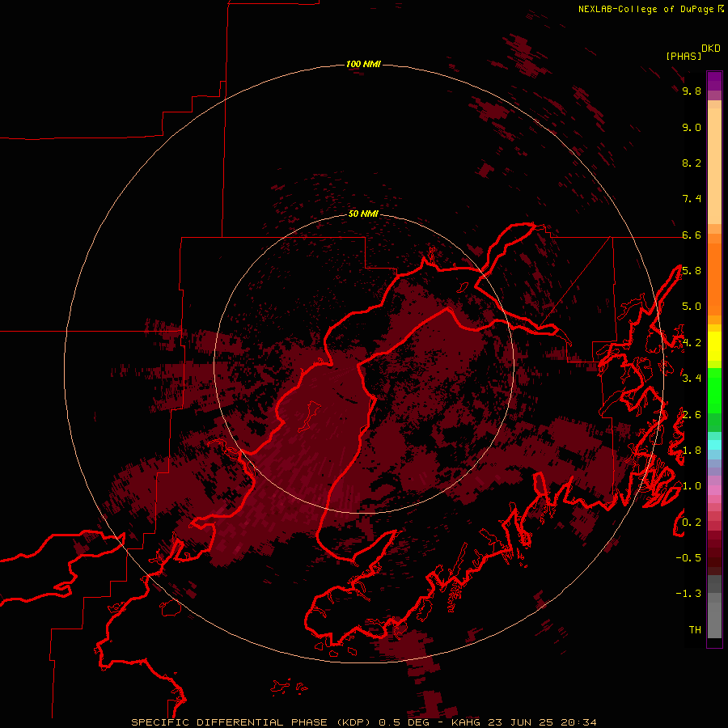Image resolution: width=728 pixels, height=728 pixels.
Task: Click the -1.3 legend value
Action: pos(688,594)
